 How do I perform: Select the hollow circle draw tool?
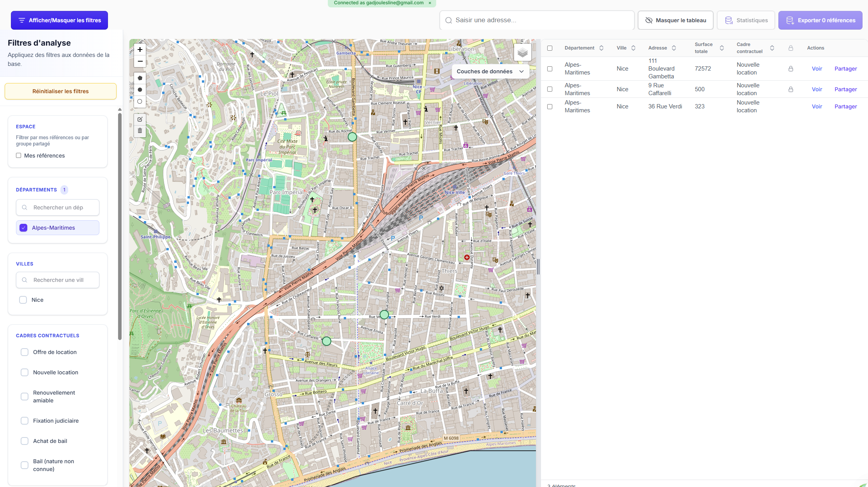(140, 101)
